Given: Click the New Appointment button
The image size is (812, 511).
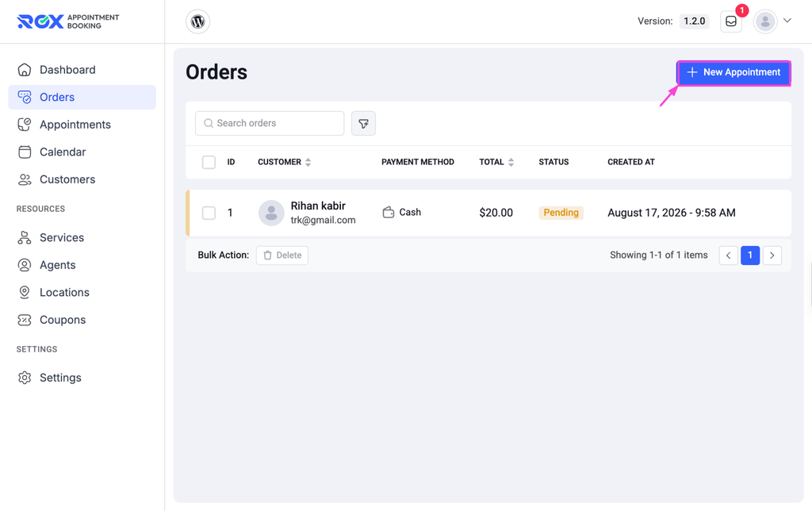Looking at the screenshot, I should tap(733, 72).
